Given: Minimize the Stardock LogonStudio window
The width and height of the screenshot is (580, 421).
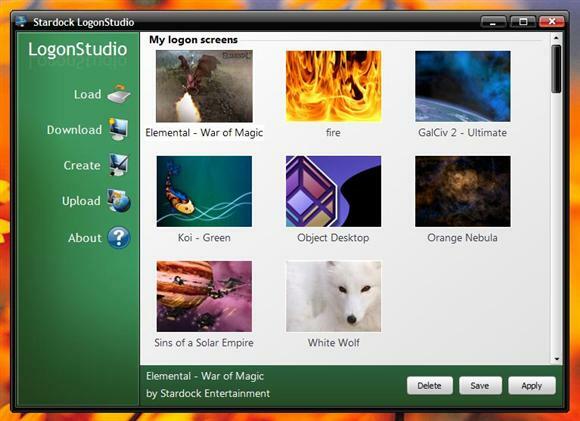Looking at the screenshot, I should 493,22.
